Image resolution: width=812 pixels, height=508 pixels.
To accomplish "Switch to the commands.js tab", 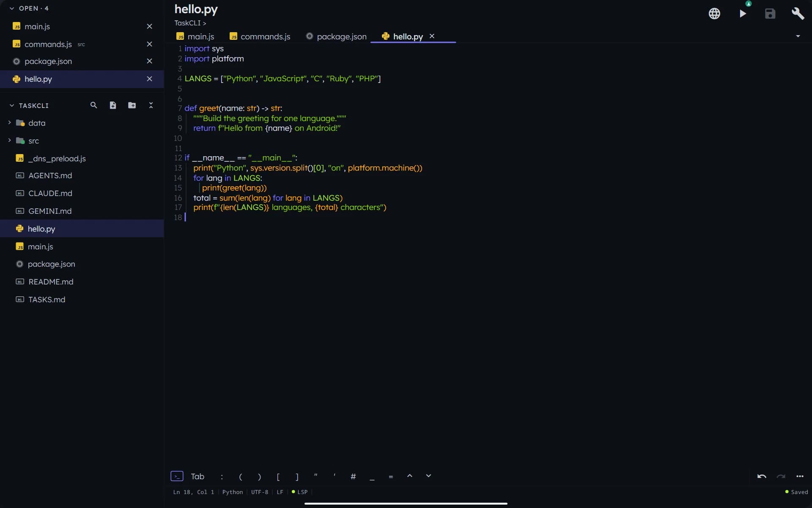I will coord(260,36).
